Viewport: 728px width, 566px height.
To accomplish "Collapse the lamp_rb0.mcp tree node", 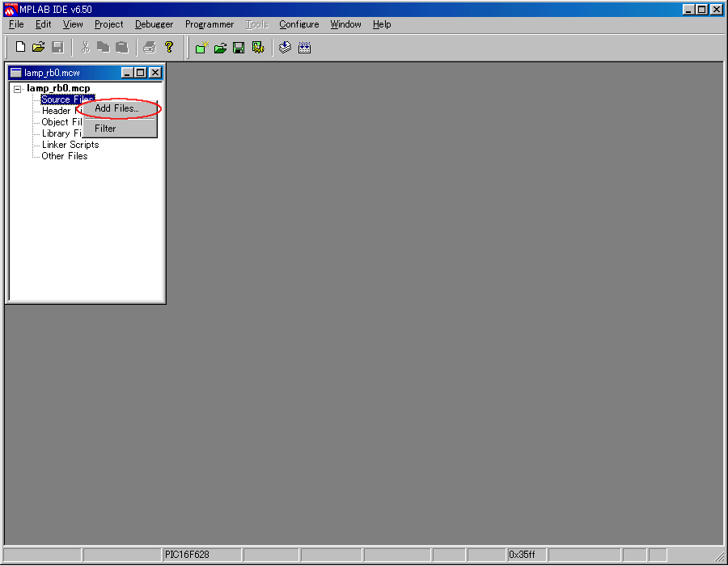I will (x=17, y=89).
